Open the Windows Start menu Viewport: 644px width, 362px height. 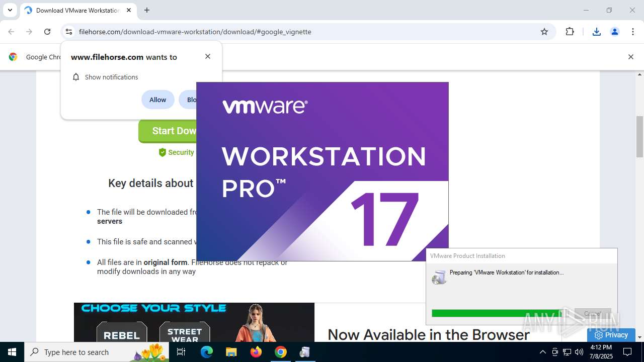pyautogui.click(x=12, y=352)
